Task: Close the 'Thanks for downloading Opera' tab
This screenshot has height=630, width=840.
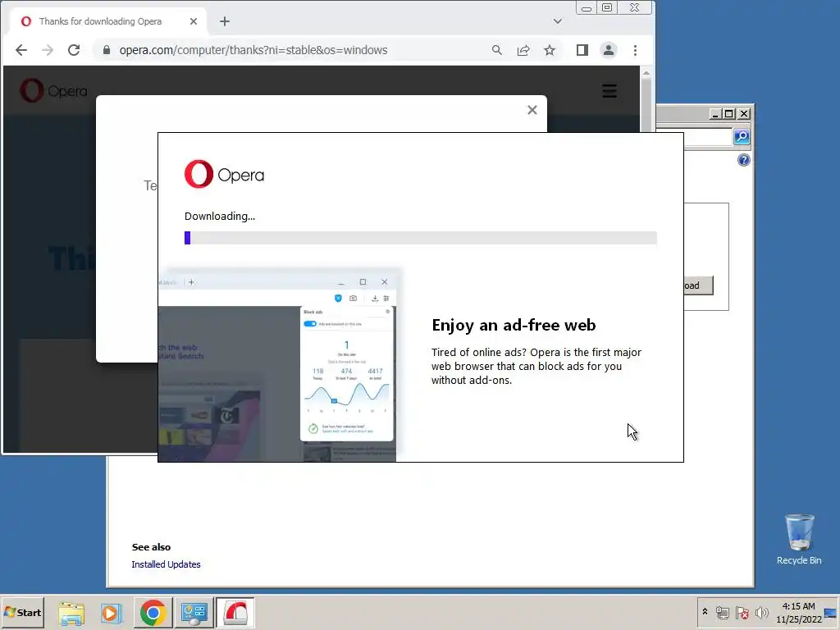Action: [x=194, y=21]
